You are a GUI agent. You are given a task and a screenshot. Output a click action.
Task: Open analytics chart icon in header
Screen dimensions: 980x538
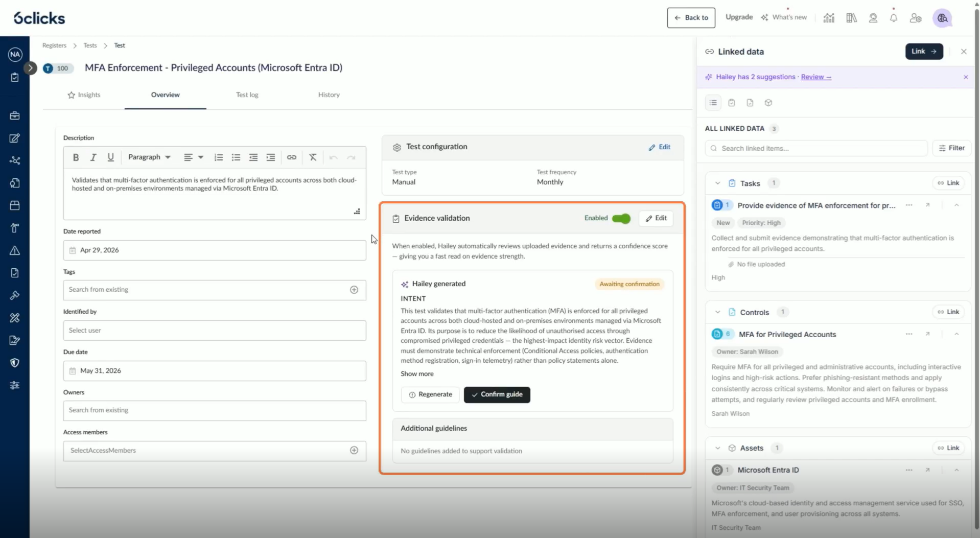(x=829, y=18)
